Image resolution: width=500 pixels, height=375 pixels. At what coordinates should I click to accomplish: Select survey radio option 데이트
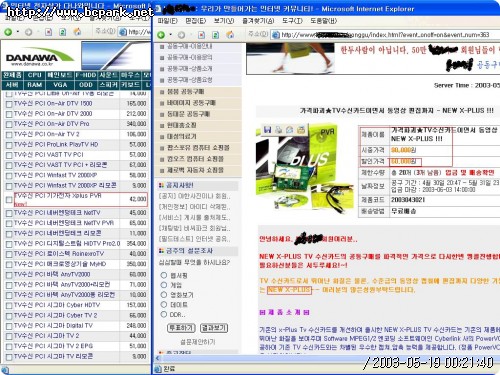pyautogui.click(x=164, y=304)
